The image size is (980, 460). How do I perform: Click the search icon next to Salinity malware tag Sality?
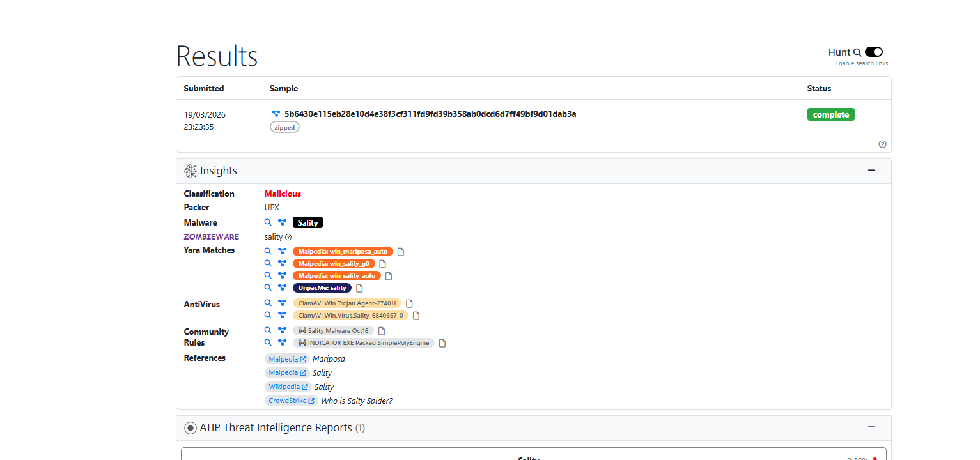tap(268, 223)
